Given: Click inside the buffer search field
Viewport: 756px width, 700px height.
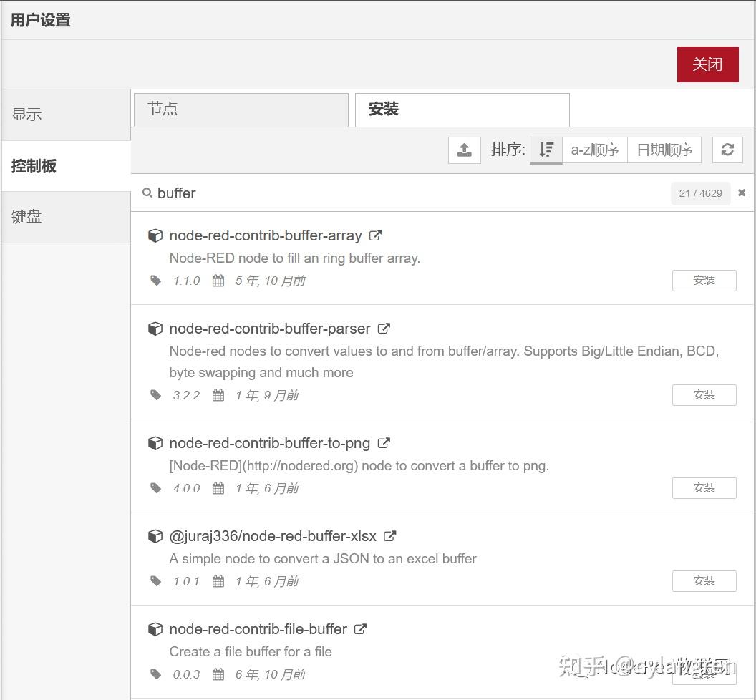Looking at the screenshot, I should (x=286, y=193).
